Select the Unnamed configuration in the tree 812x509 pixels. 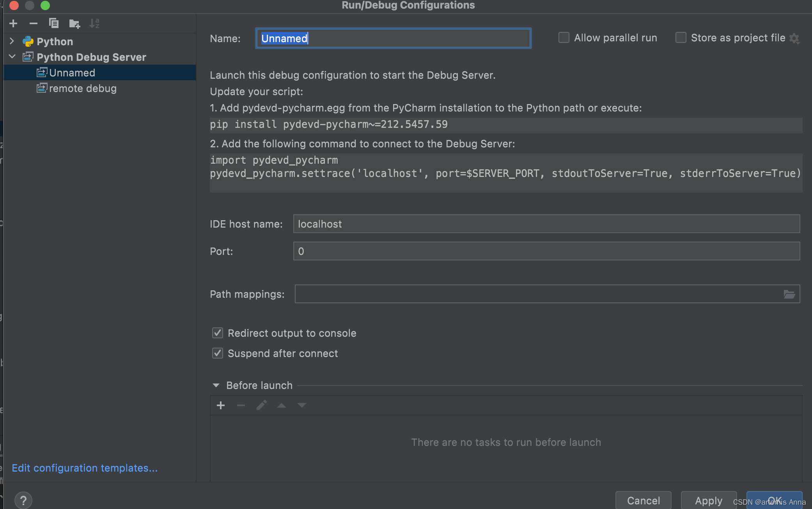coord(72,73)
